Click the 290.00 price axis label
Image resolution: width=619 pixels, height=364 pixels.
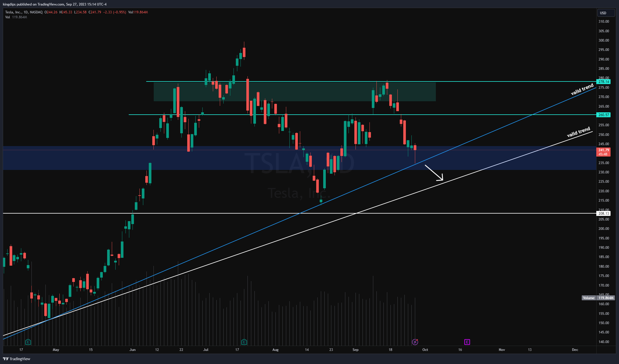click(604, 59)
